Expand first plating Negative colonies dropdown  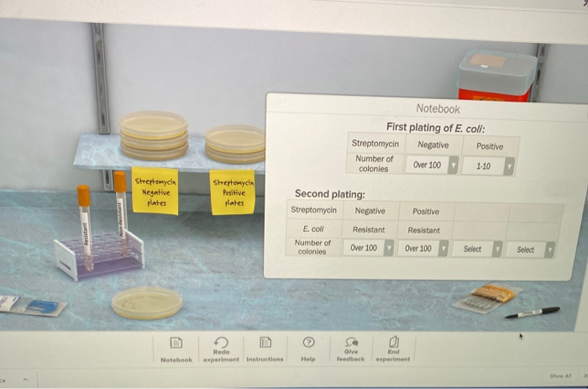click(x=432, y=165)
